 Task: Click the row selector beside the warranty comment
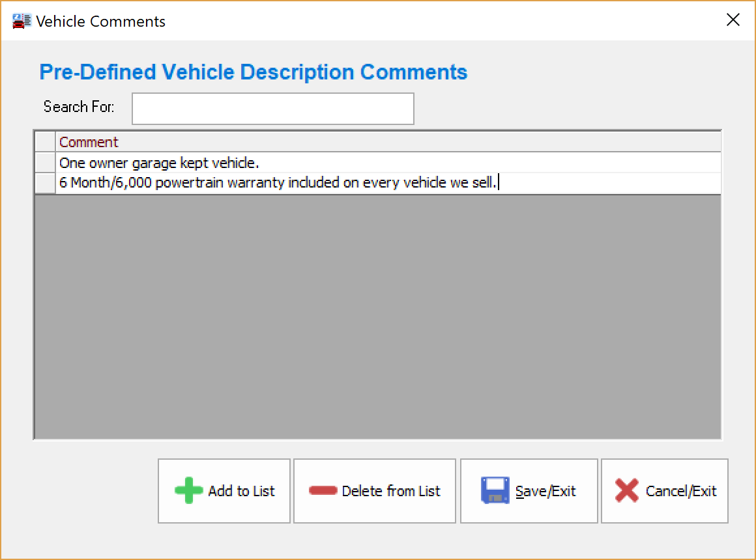(x=44, y=182)
